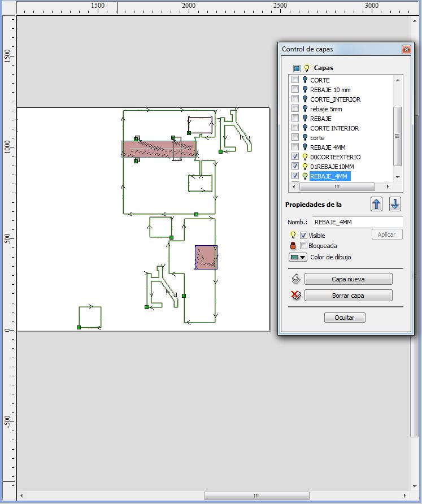Select the 01REBAJE10MM layer name

click(332, 167)
